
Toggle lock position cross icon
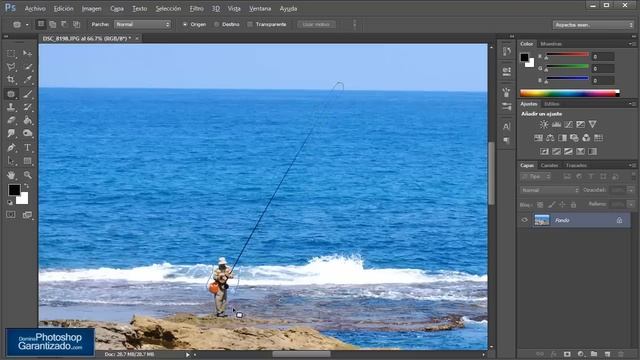pos(562,204)
